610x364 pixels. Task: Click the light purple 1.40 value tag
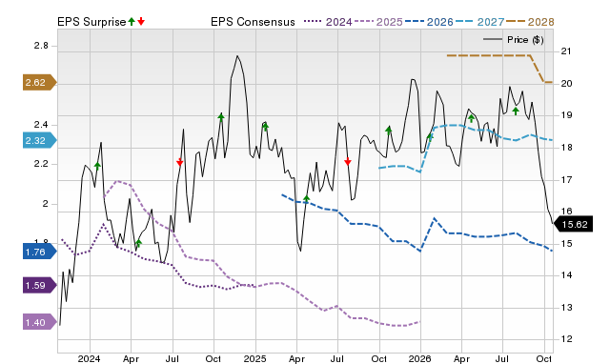(40, 322)
